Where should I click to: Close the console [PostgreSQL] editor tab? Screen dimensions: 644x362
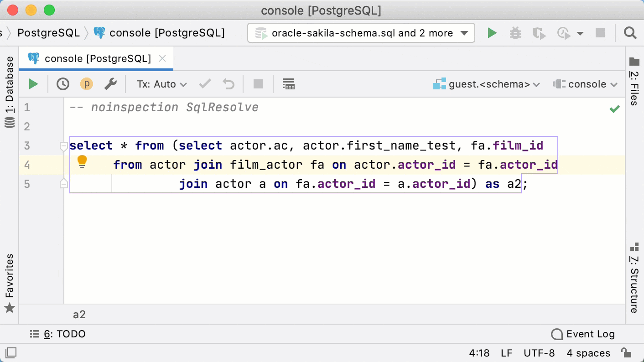pyautogui.click(x=162, y=58)
